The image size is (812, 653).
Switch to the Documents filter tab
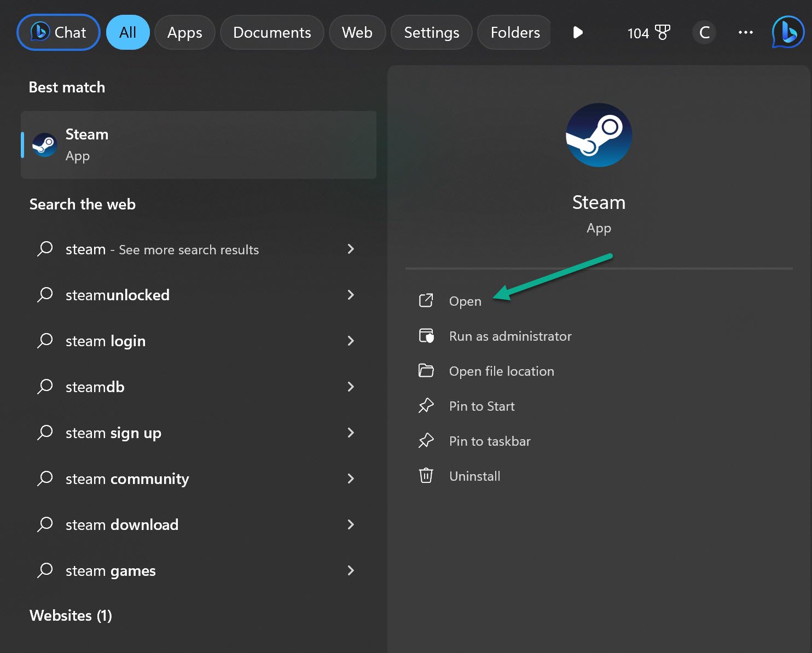click(272, 32)
